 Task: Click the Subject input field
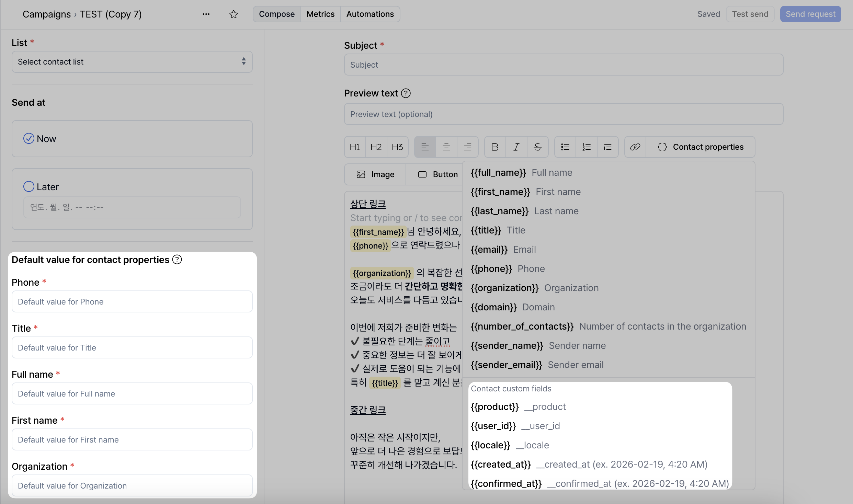(563, 65)
